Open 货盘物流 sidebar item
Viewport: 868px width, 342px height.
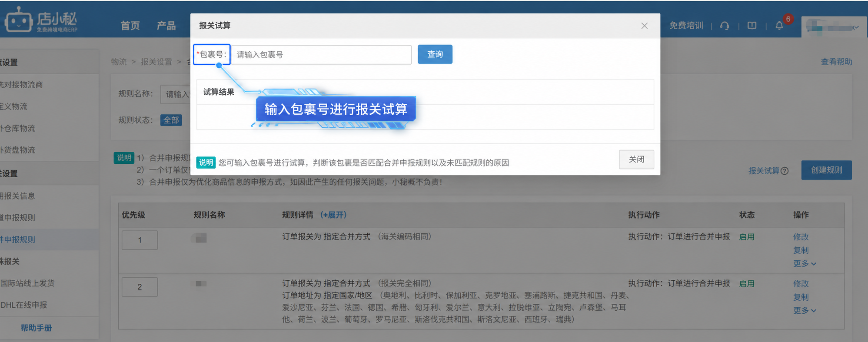[x=18, y=150]
